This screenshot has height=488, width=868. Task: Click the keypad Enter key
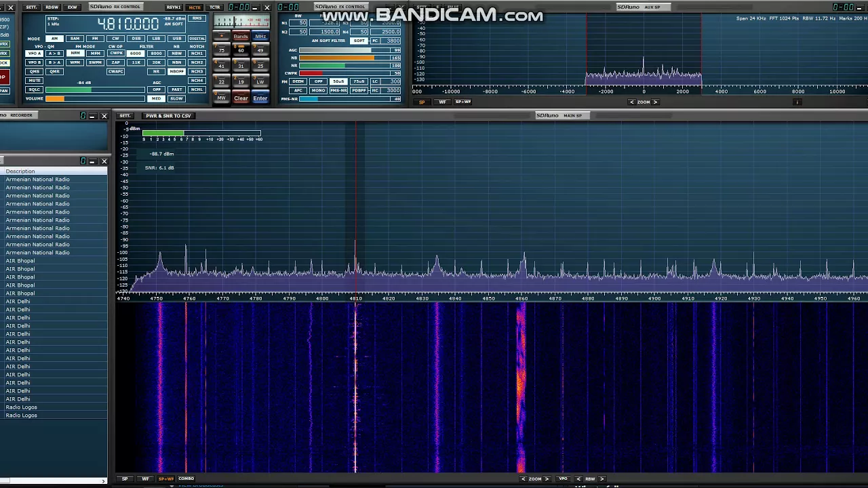(260, 98)
